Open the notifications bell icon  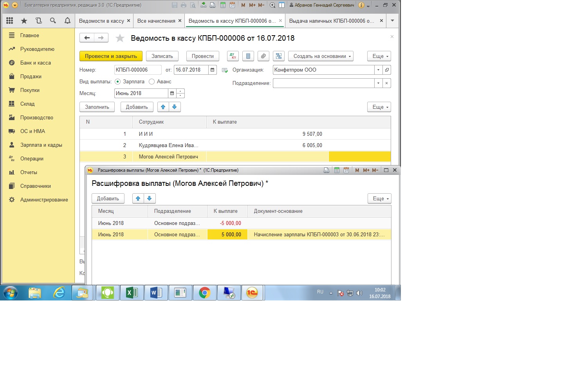(67, 21)
